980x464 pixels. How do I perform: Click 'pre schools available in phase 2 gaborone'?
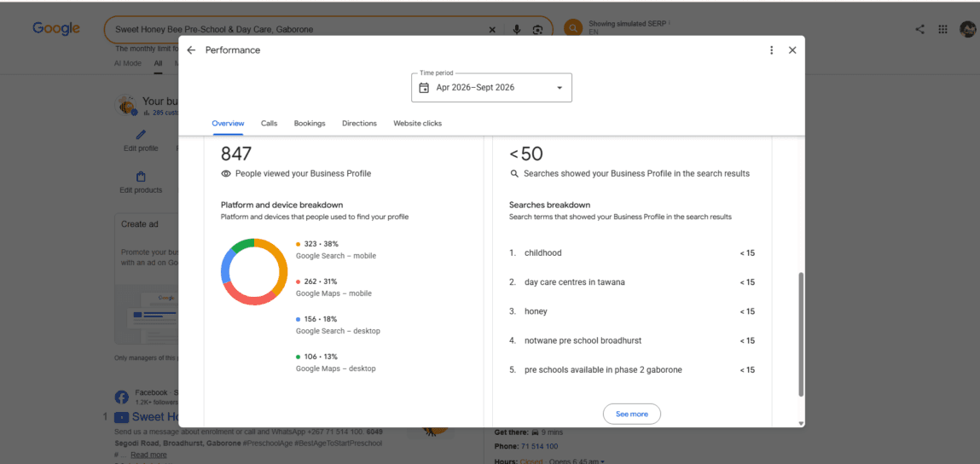click(603, 369)
